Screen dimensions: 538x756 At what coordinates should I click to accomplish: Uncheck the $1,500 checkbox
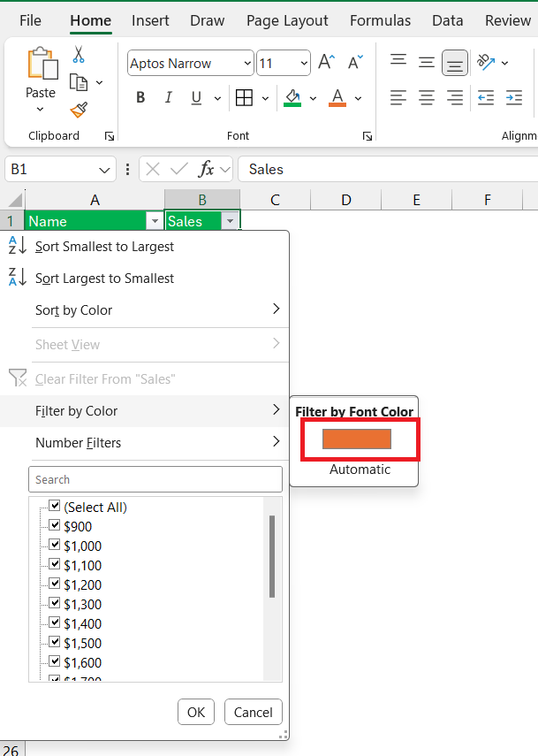[x=55, y=642]
